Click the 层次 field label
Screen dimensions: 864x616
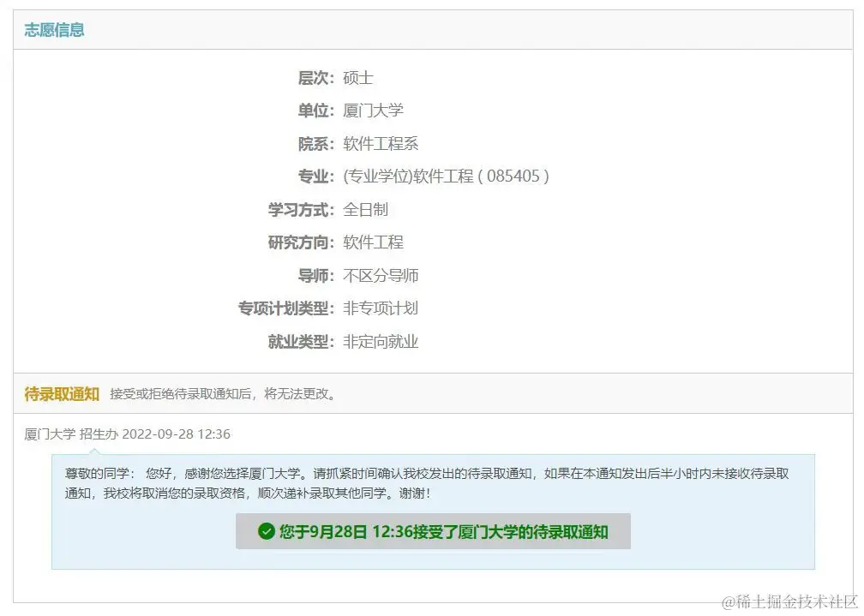pyautogui.click(x=316, y=78)
